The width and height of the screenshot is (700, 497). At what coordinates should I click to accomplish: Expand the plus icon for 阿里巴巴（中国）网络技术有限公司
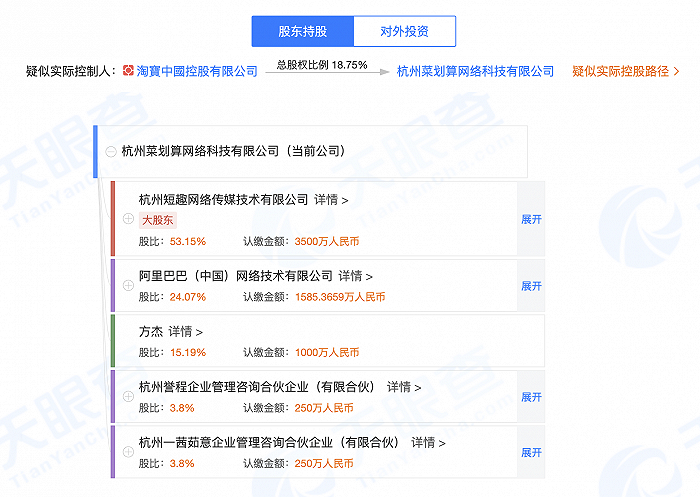click(128, 285)
